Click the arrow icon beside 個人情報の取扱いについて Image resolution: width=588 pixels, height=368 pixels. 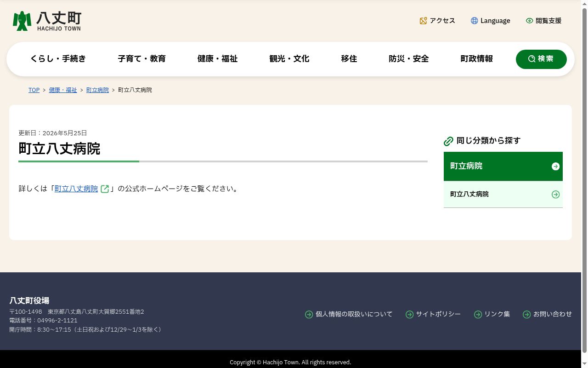pyautogui.click(x=309, y=315)
